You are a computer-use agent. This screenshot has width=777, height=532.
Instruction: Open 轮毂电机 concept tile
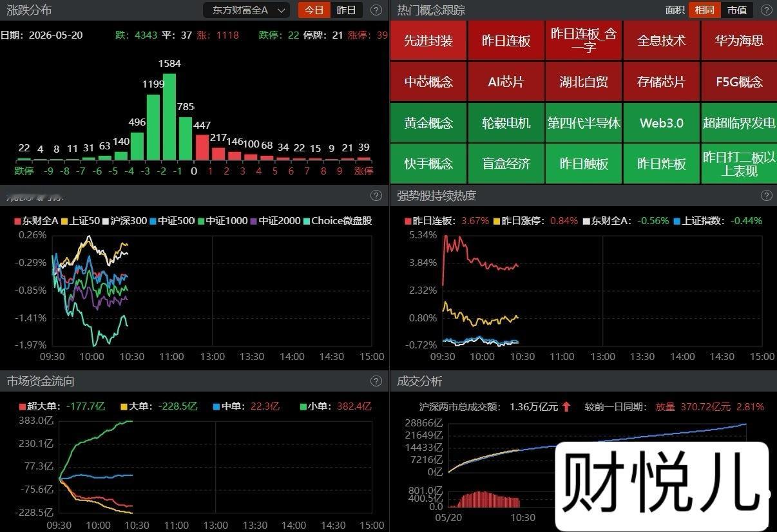tap(506, 122)
